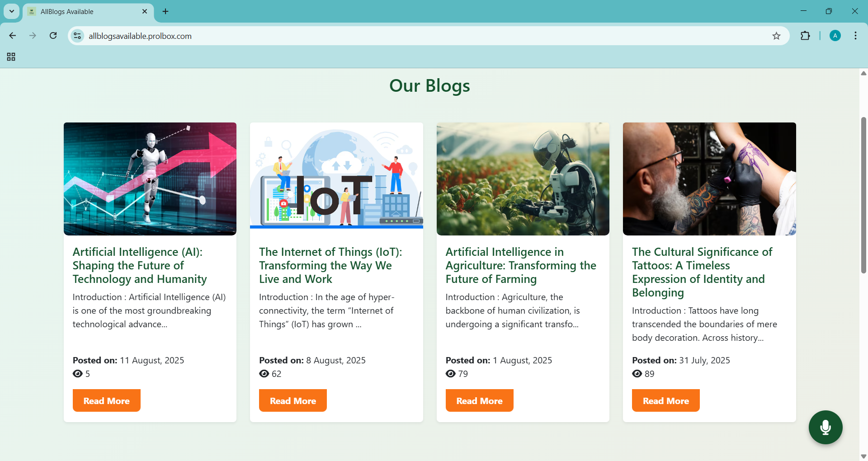Image resolution: width=868 pixels, height=461 pixels.
Task: Open the apps grid shortcut
Action: click(x=11, y=57)
